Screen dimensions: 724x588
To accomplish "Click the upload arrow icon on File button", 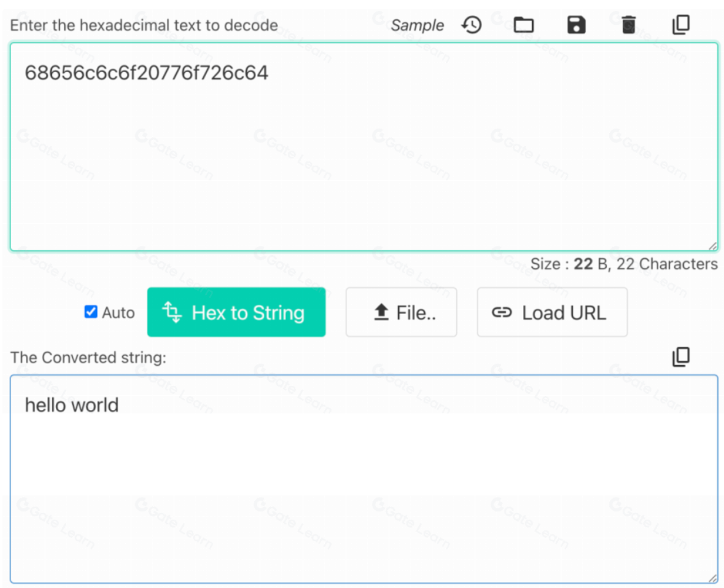I will [381, 312].
